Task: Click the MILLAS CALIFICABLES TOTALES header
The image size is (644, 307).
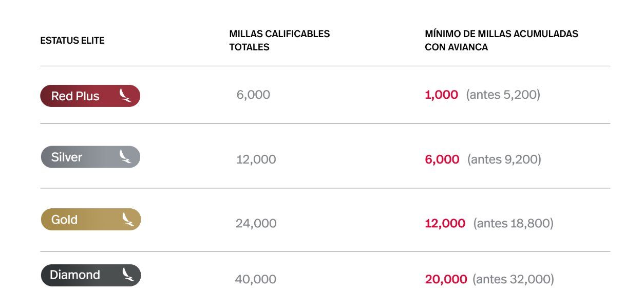Action: pos(279,41)
